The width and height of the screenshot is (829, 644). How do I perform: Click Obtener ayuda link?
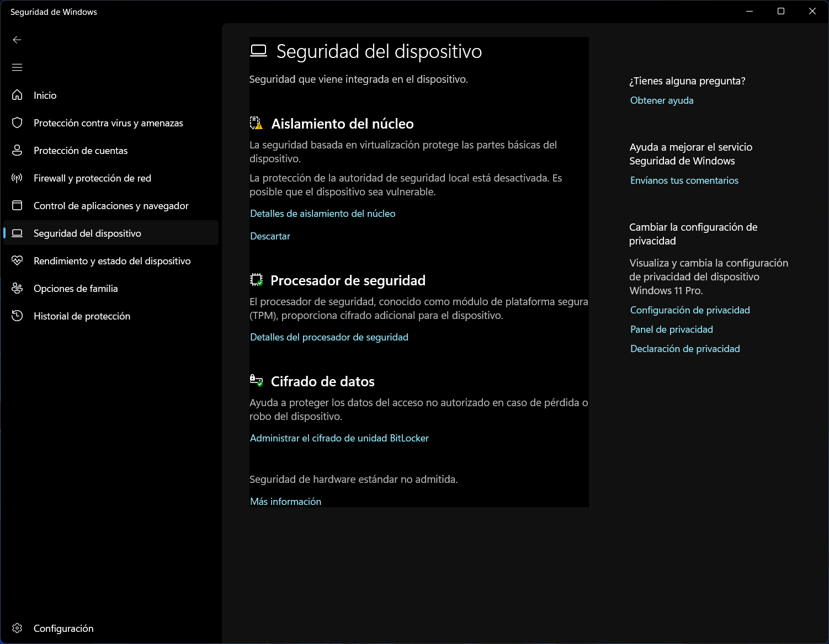pyautogui.click(x=662, y=100)
